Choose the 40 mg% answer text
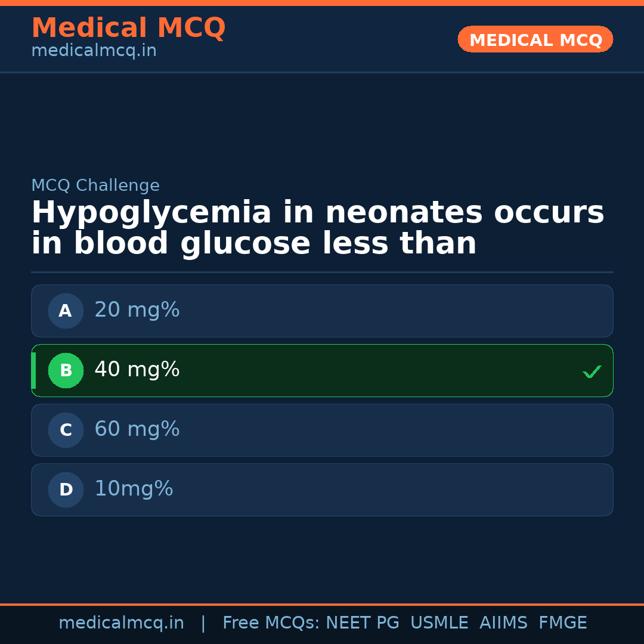Viewport: 644px width, 644px height. 137,370
